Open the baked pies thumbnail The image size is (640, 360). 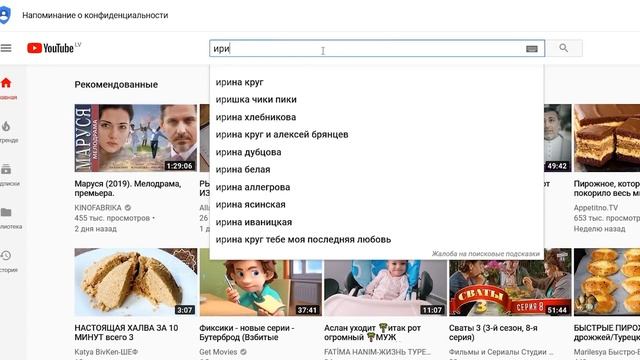607,282
